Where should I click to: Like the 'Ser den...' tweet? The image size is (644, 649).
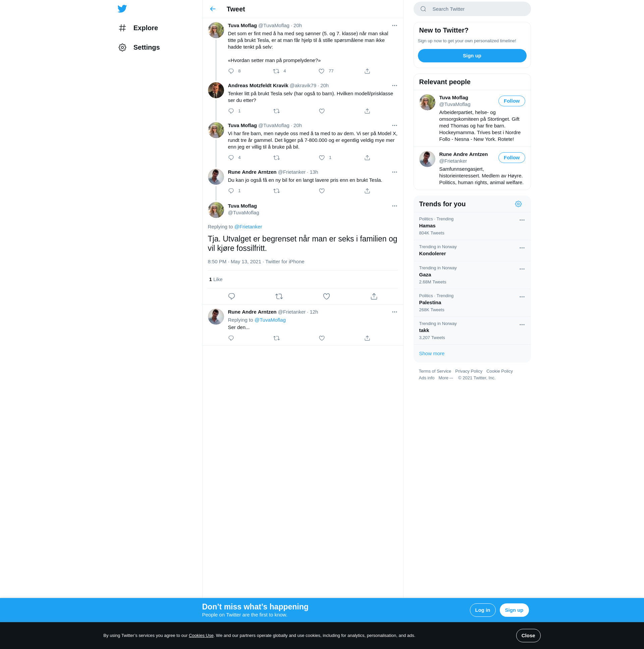pos(322,338)
